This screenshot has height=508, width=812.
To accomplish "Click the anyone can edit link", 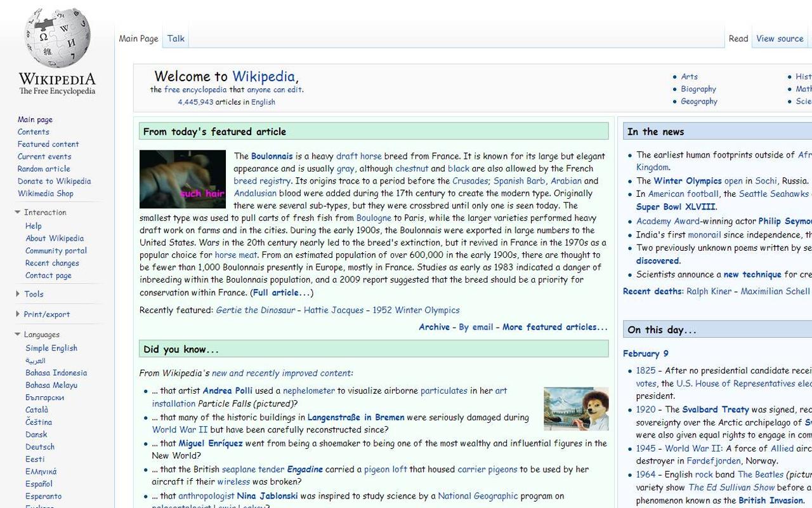I will coord(274,90).
